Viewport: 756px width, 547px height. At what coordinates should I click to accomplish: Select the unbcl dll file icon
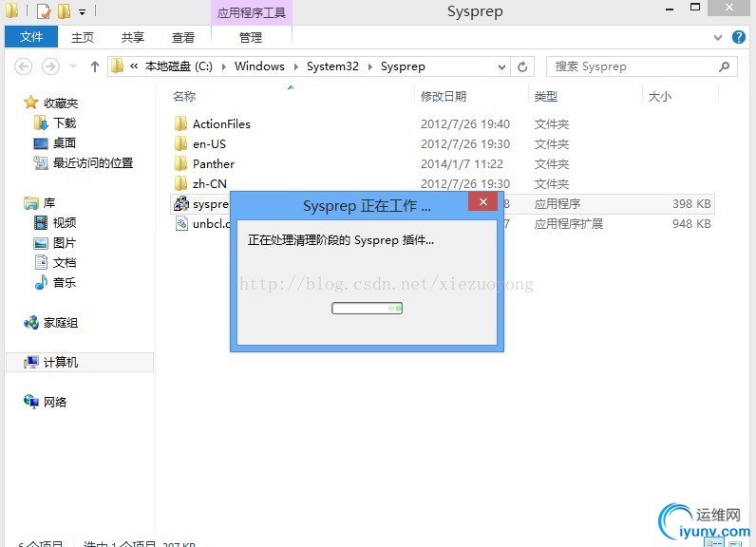(181, 223)
